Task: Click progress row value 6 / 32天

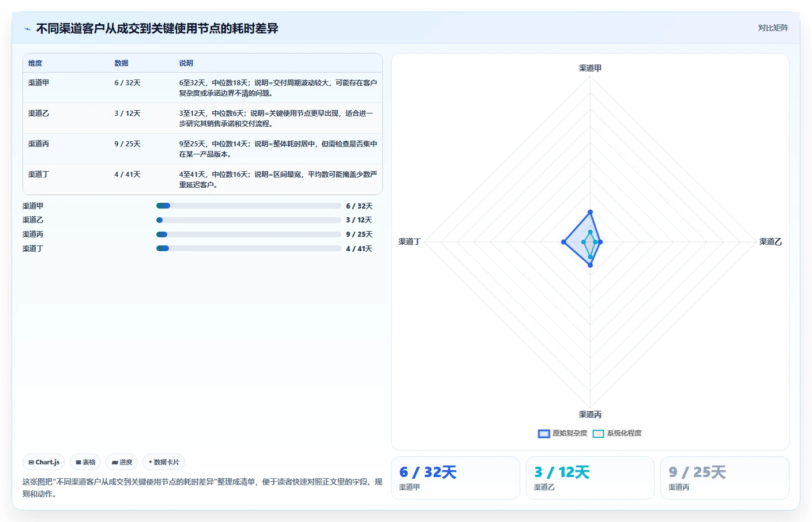Action: pyautogui.click(x=359, y=206)
